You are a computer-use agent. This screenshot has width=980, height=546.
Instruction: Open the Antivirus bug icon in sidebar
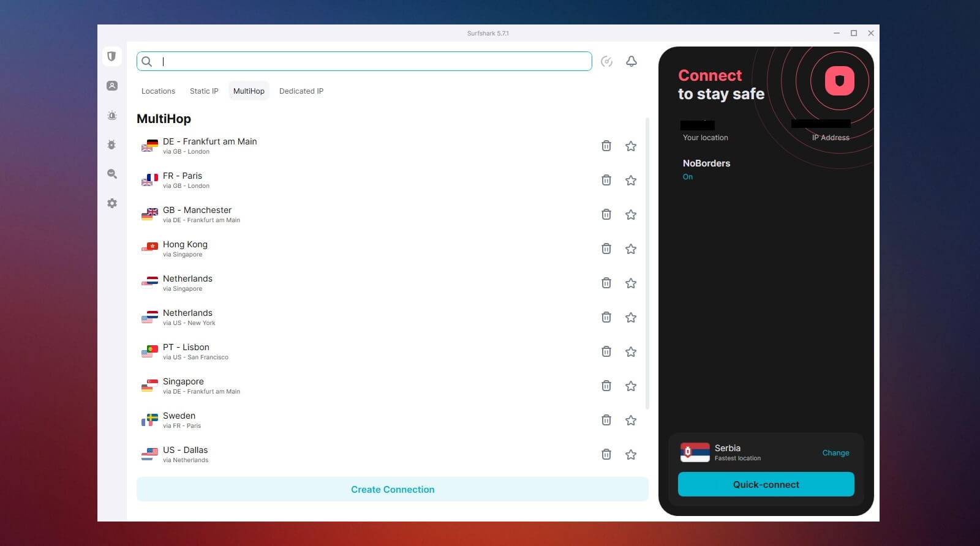coord(111,144)
